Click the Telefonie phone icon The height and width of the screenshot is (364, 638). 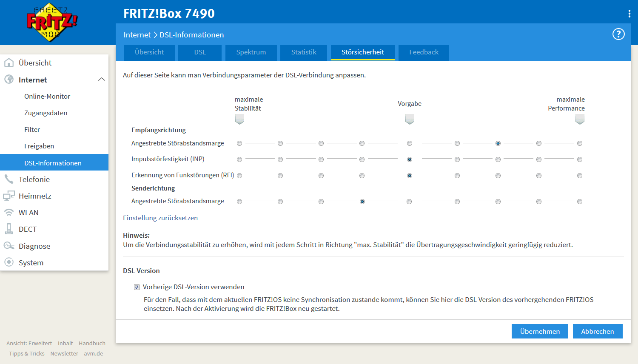(9, 179)
